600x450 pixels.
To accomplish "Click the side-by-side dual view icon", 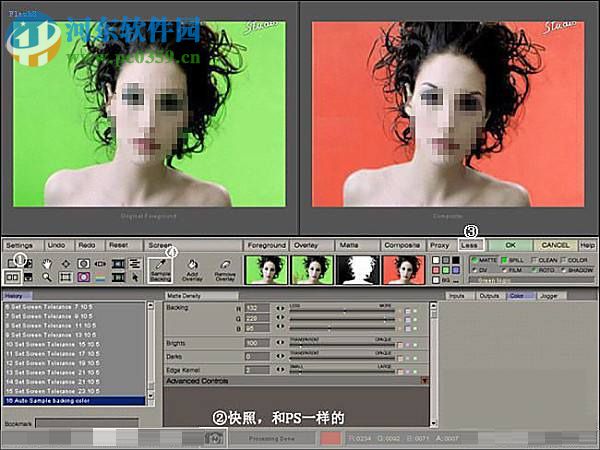I will 12,277.
